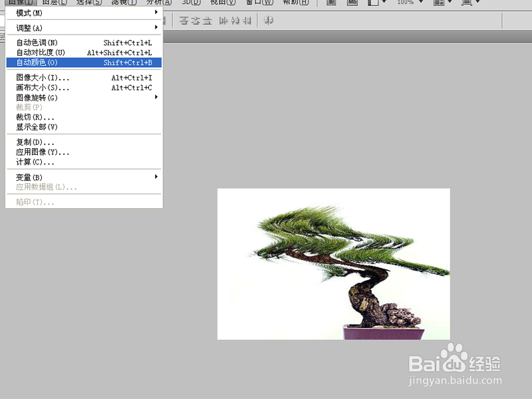Screen dimensions: 532x399
Task: Close menu via 图像(I) menu title
Action: click(21, 2)
